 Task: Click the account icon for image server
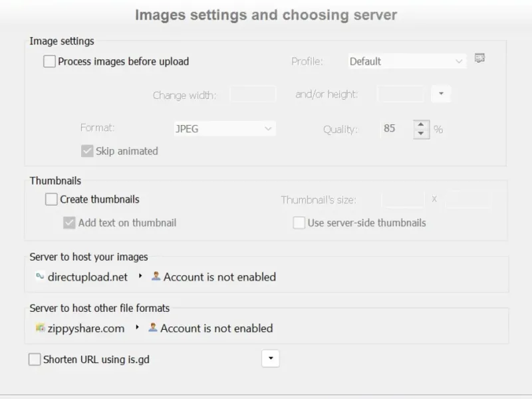pyautogui.click(x=156, y=276)
